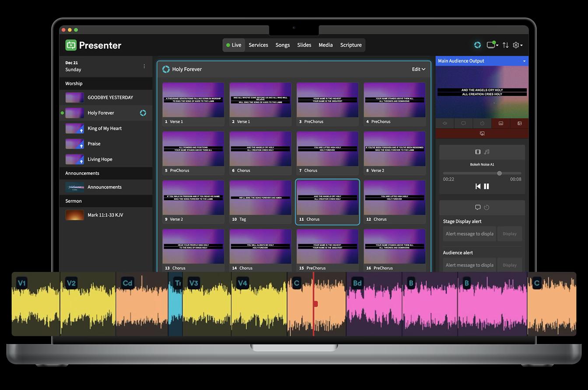This screenshot has height=390, width=588.
Task: Open the settings gear menu
Action: click(x=517, y=45)
